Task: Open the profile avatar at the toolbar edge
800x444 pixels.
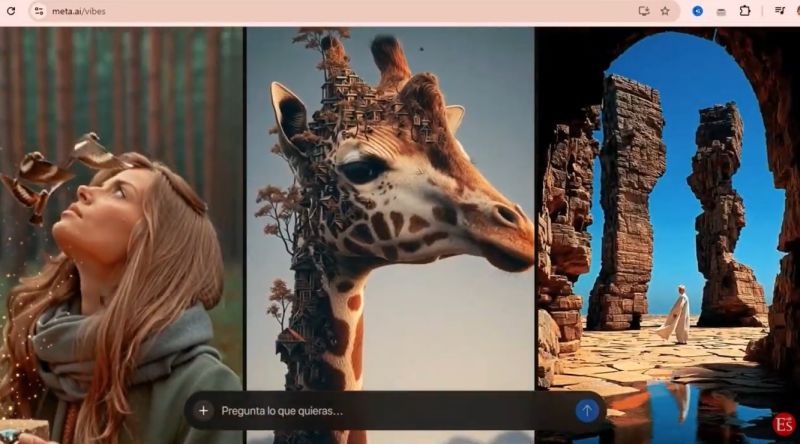Action: pyautogui.click(x=797, y=11)
